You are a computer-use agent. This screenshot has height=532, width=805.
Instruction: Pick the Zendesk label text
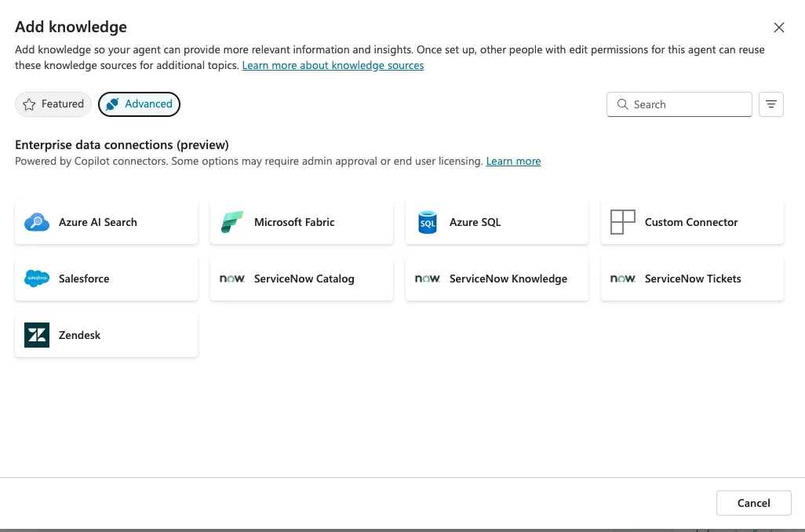80,335
